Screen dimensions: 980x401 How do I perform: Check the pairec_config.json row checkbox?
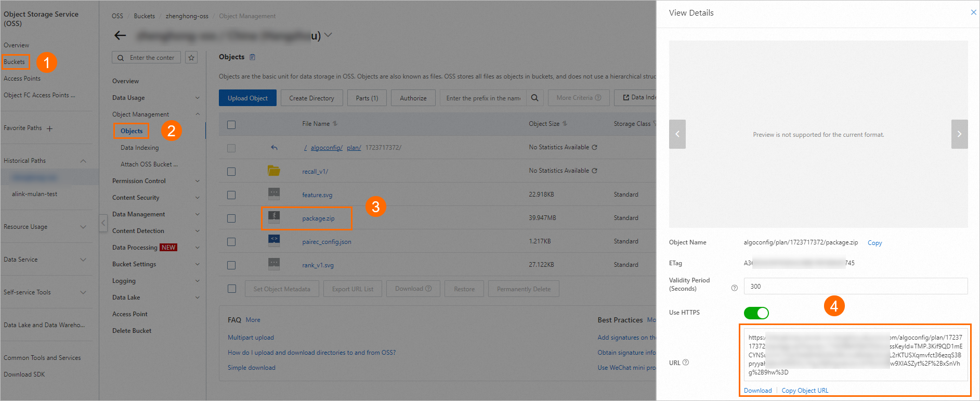[x=231, y=241]
